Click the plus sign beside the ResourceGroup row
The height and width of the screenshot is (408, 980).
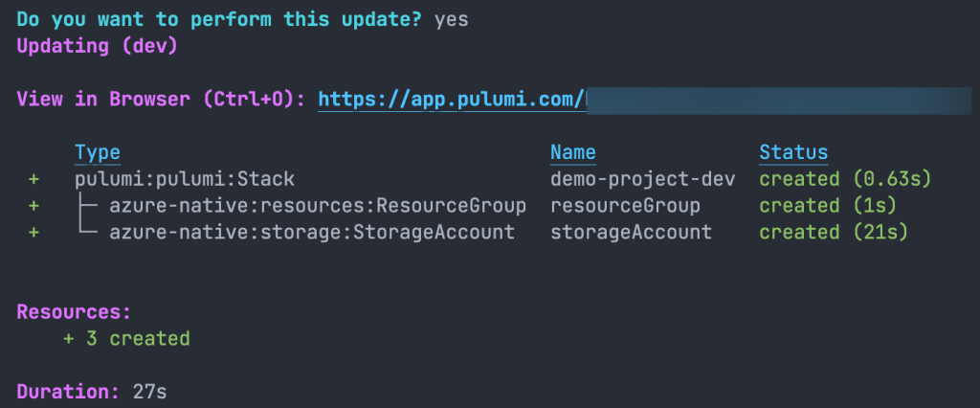(x=33, y=206)
